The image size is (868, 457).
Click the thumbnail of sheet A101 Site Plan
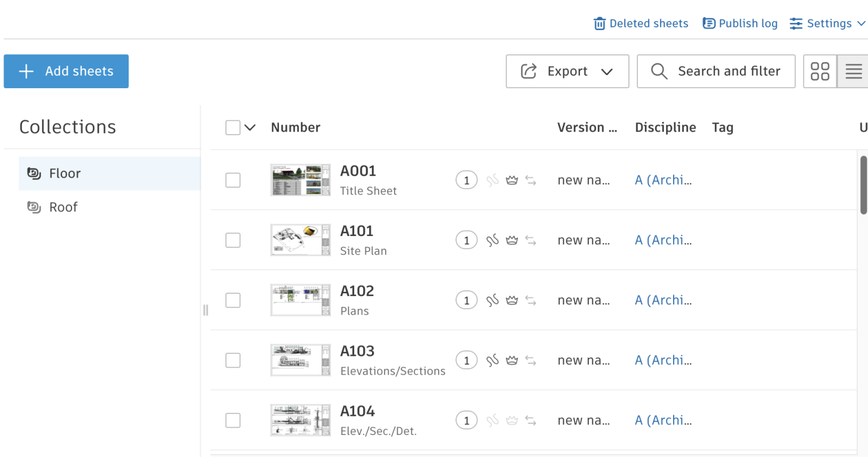300,240
